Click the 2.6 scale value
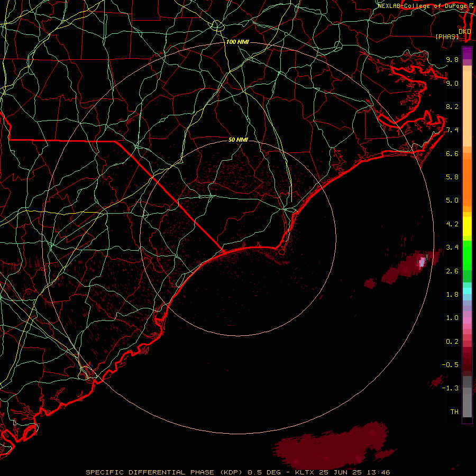 point(452,271)
